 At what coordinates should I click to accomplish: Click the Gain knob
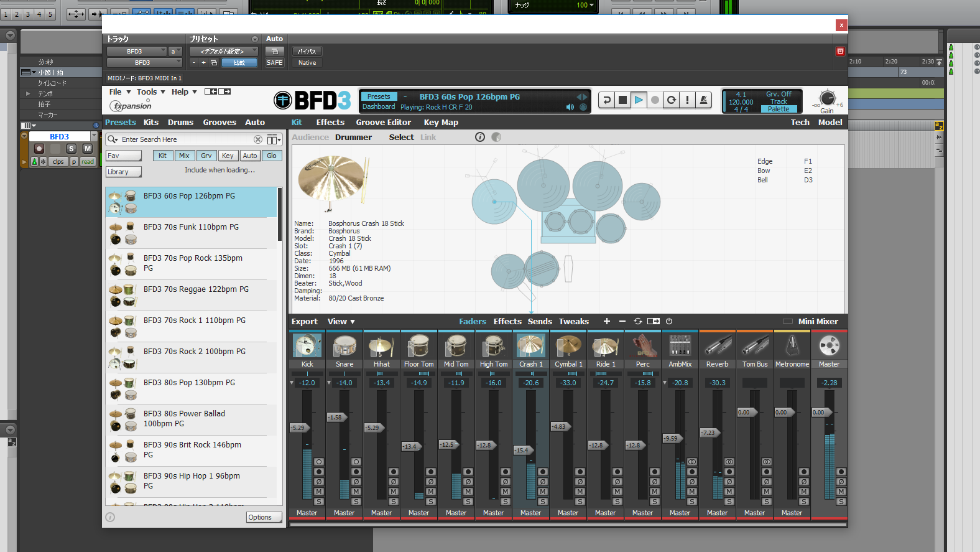(x=827, y=98)
